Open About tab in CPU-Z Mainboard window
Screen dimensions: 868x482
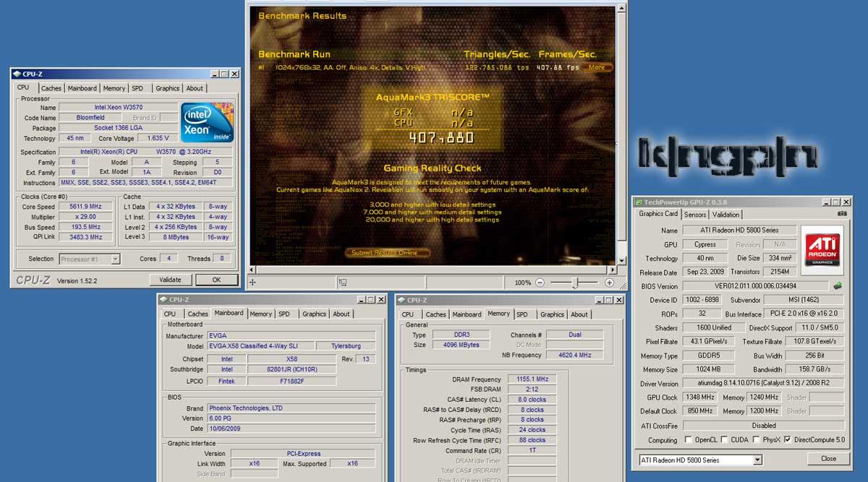click(341, 314)
